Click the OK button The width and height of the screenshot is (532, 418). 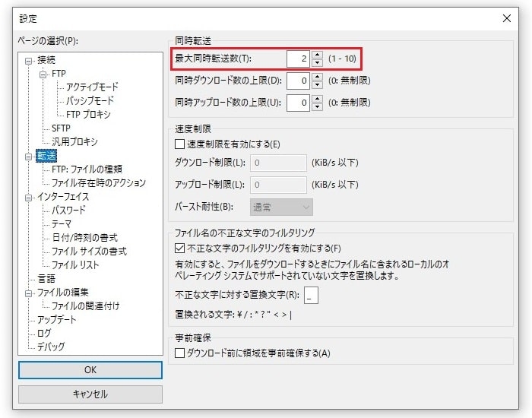90,369
